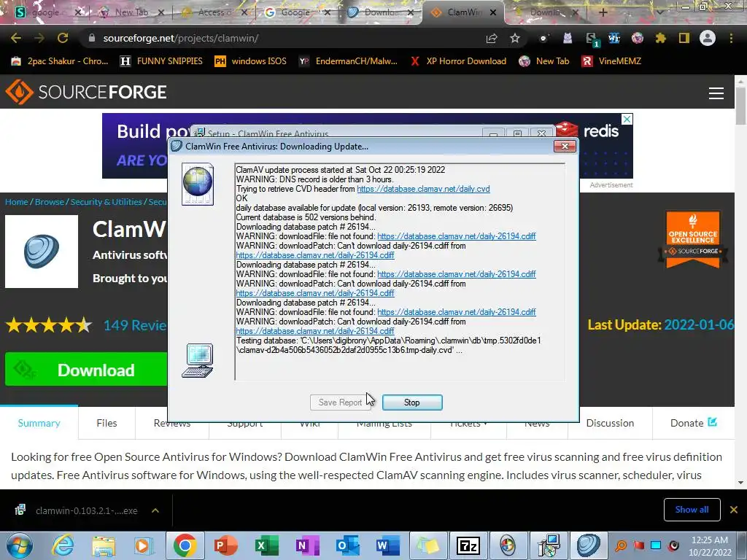
Task: Open the daily.cvd link in the update log
Action: coord(423,189)
